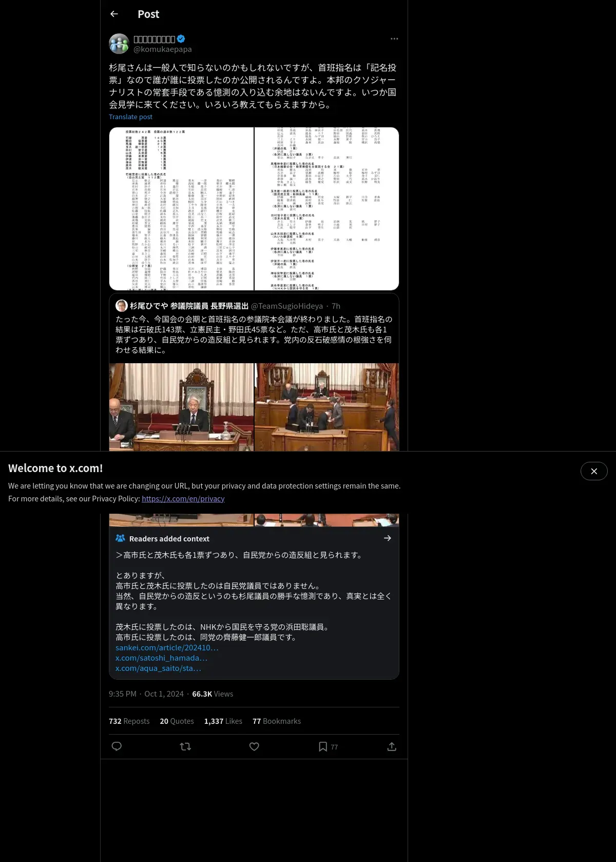This screenshot has height=862, width=616.
Task: Share the post with share icon
Action: point(392,746)
